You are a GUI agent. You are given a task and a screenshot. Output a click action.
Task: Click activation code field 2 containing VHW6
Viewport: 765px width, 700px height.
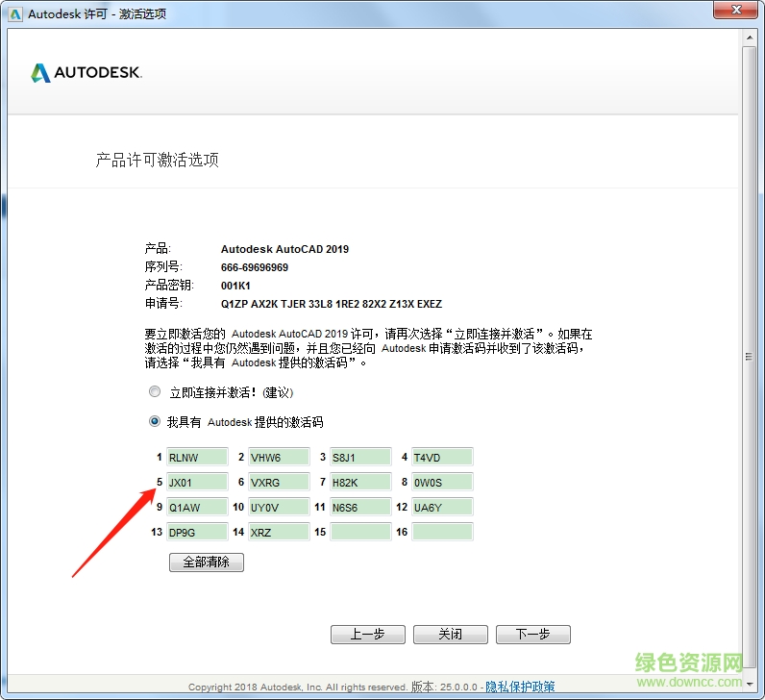tap(279, 457)
